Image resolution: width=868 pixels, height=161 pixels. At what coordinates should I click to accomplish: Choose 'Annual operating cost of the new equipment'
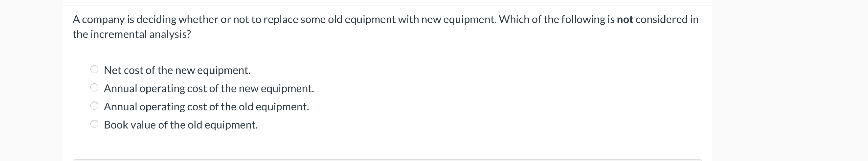pos(95,88)
